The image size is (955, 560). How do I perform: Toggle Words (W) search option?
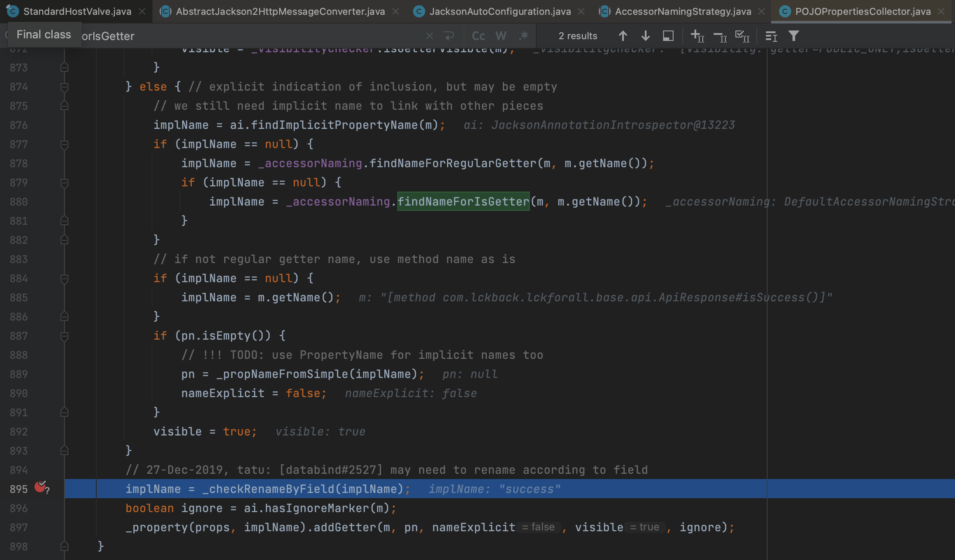tap(501, 36)
